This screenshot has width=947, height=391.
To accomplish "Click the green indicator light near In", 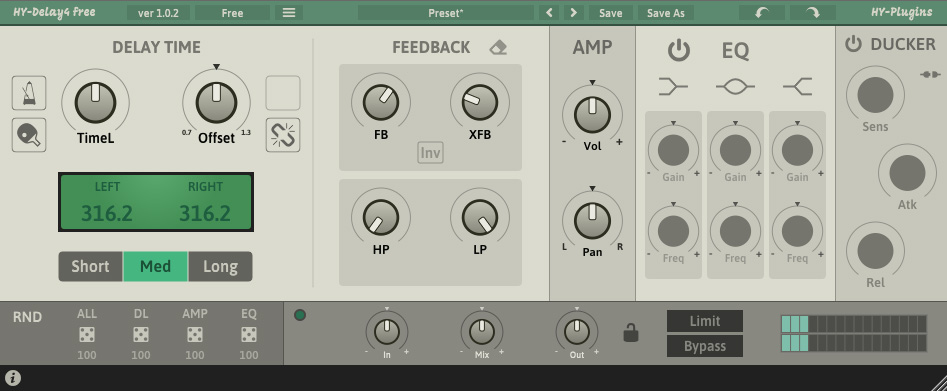I will (x=300, y=315).
